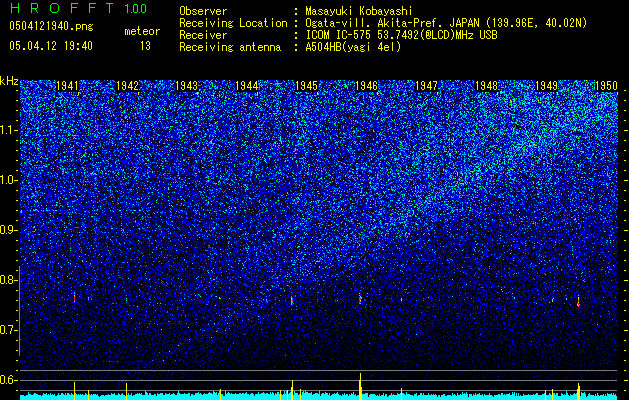Click observer name Masayuki Kobayashi
629x400 pixels.
pyautogui.click(x=358, y=11)
